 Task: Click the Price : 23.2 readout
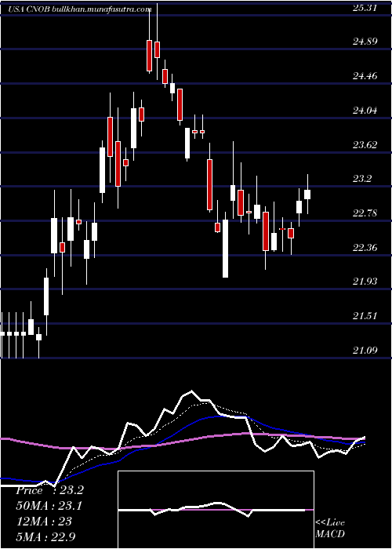(49, 490)
